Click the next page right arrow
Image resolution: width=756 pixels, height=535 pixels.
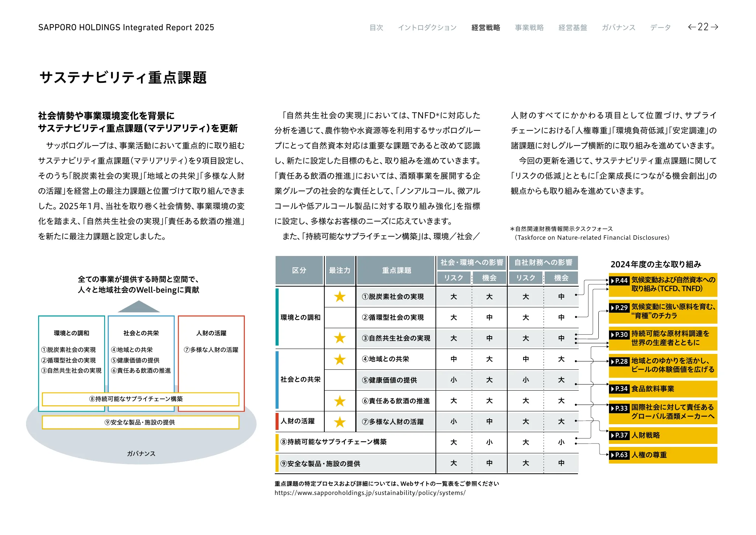[x=714, y=27]
